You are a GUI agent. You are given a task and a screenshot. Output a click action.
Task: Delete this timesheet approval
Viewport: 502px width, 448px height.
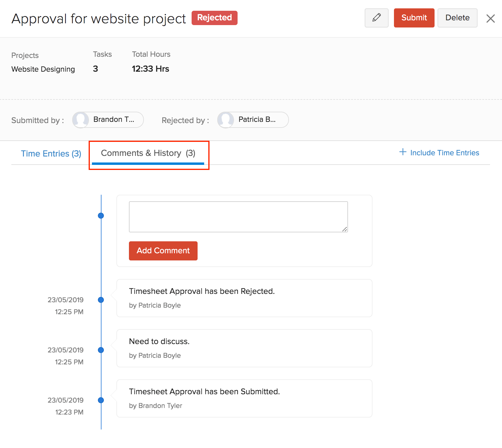pyautogui.click(x=457, y=18)
